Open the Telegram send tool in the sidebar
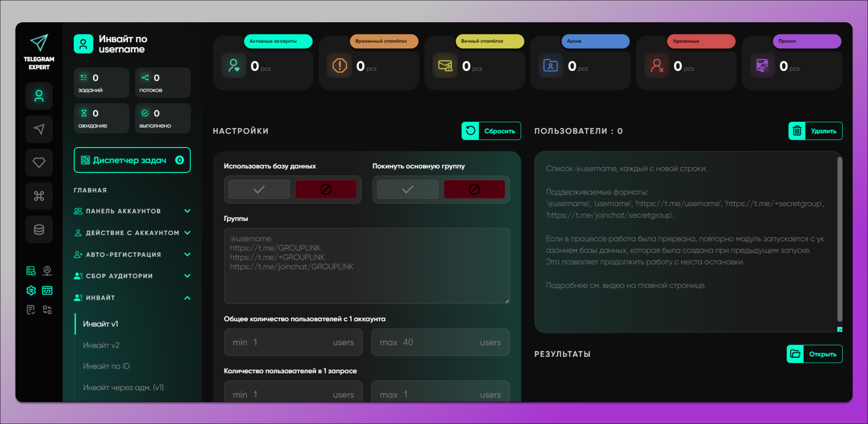The width and height of the screenshot is (868, 424). (39, 129)
